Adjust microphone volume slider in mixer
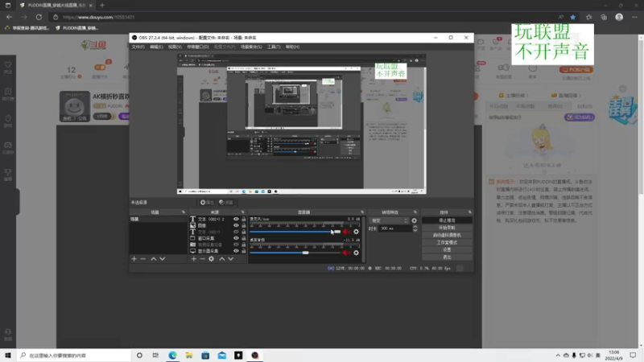The height and width of the screenshot is (362, 644). click(x=295, y=232)
